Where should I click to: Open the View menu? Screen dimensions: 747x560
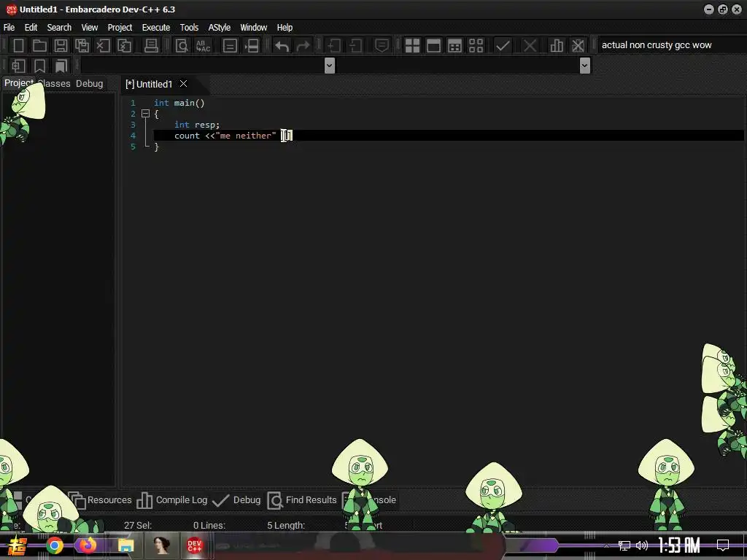click(x=90, y=27)
